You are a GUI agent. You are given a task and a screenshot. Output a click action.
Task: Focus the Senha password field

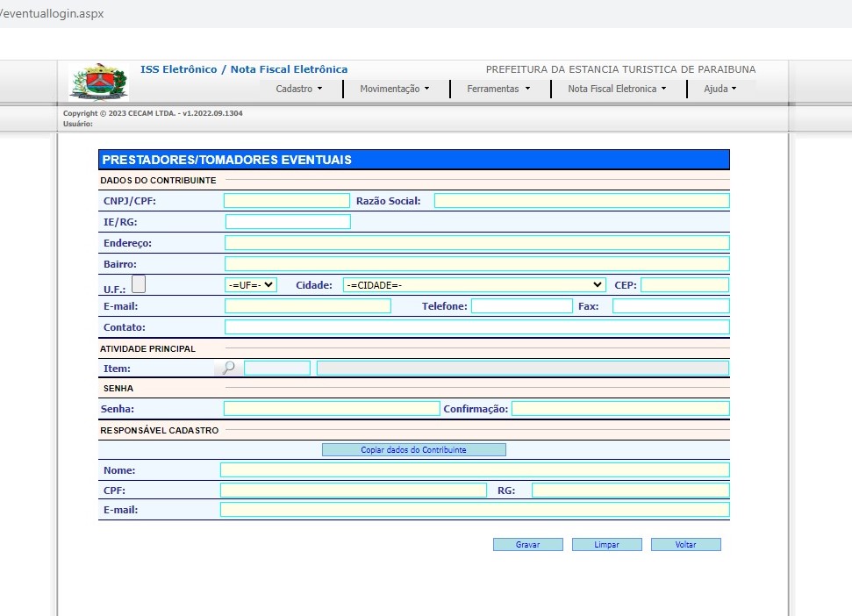(x=332, y=409)
